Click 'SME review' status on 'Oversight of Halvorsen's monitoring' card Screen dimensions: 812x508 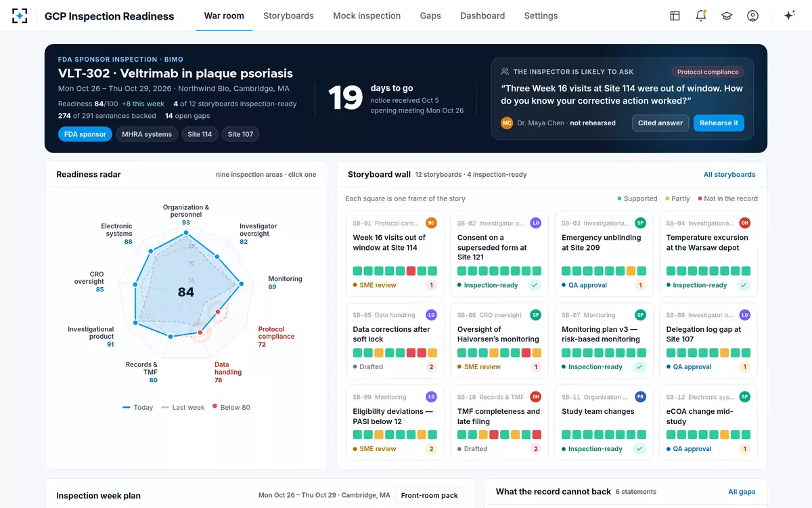(478, 367)
